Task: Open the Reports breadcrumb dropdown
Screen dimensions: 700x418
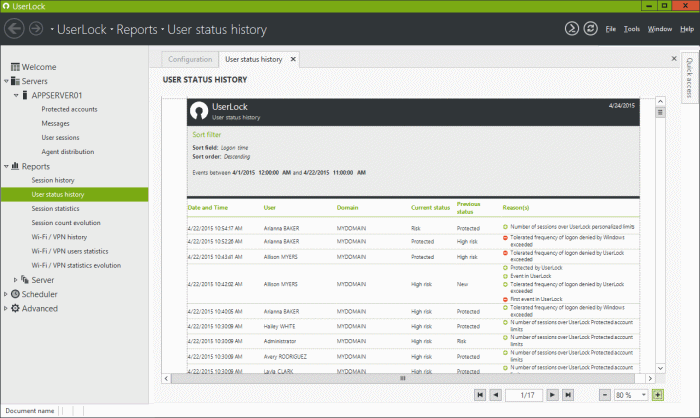Action: click(x=111, y=29)
